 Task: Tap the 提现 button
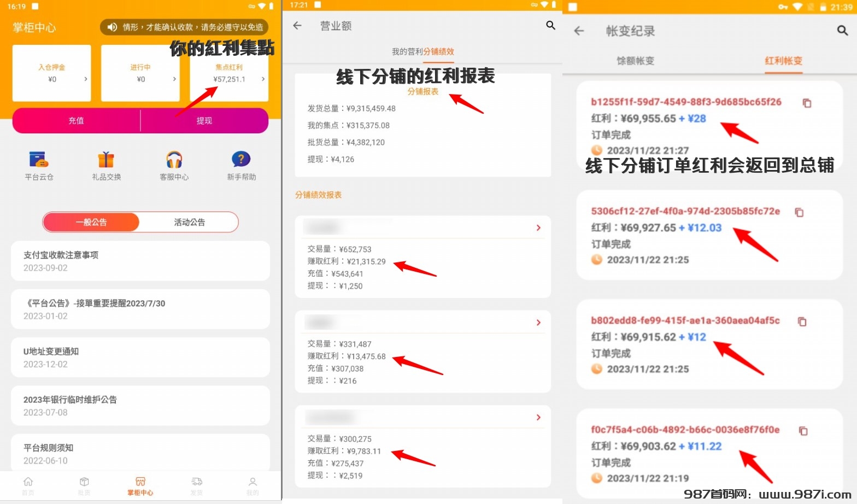(204, 120)
